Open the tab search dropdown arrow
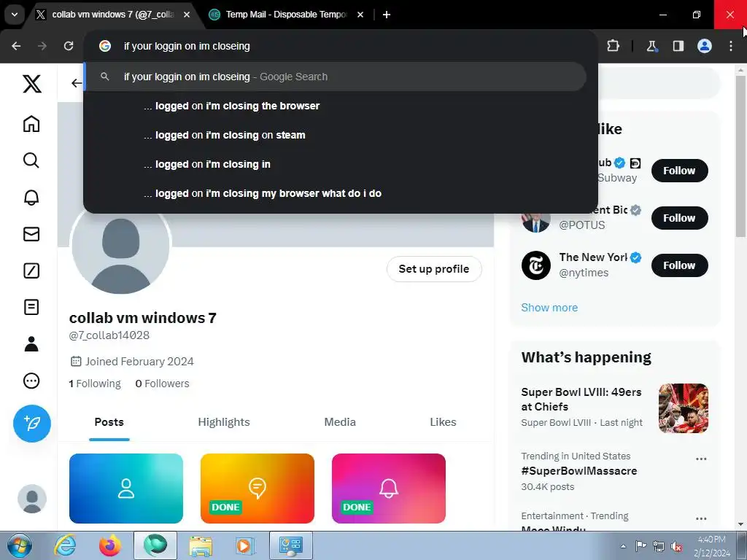The height and width of the screenshot is (560, 747). click(x=15, y=15)
